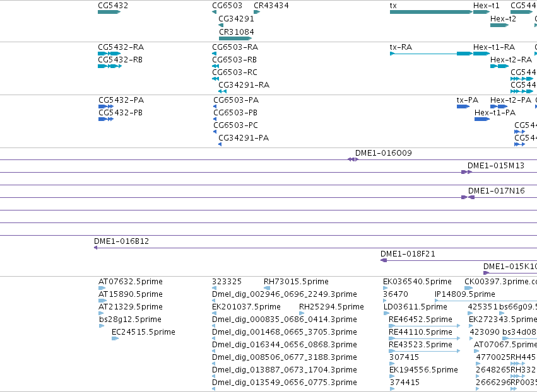Click transcript CG6503-RA

pyautogui.click(x=215, y=54)
